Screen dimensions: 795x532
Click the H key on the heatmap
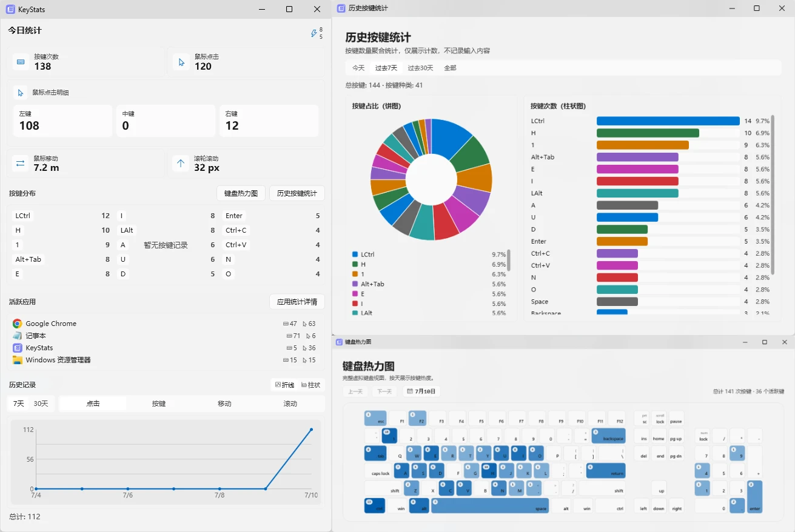490,471
